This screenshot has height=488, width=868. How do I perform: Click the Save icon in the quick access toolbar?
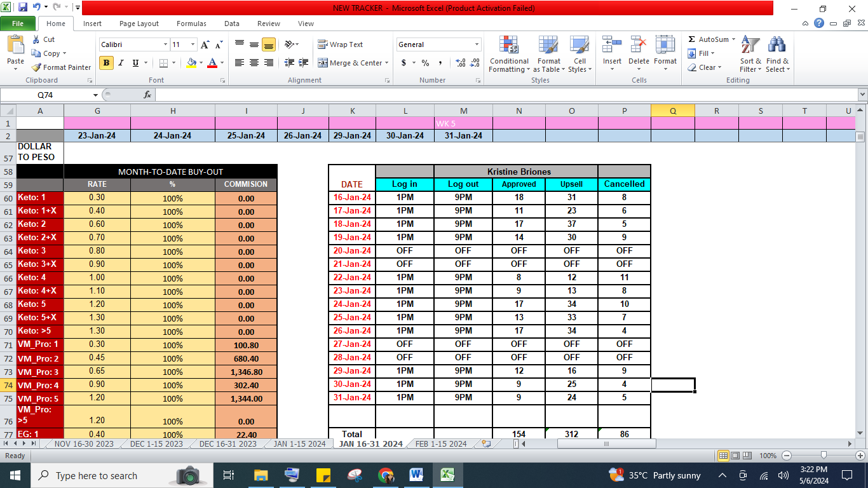[x=23, y=8]
